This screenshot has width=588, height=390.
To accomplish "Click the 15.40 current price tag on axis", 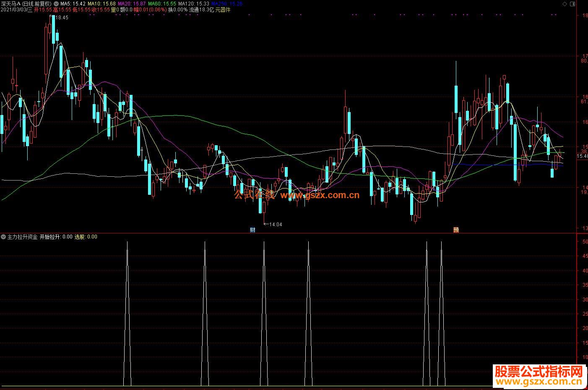I will pos(583,156).
